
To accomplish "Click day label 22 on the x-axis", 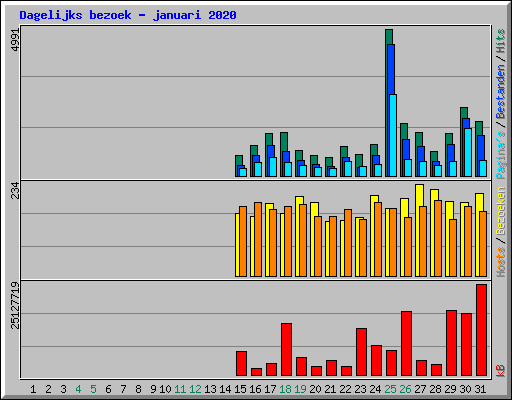I will 345,389.
